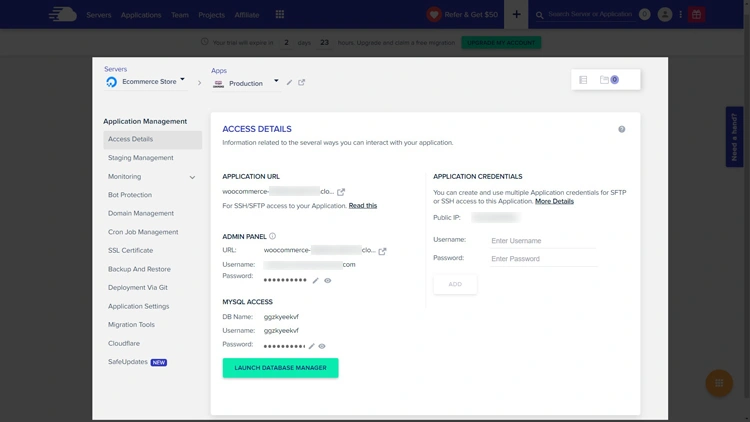Click pencil icon beside MySQL password

[312, 347]
